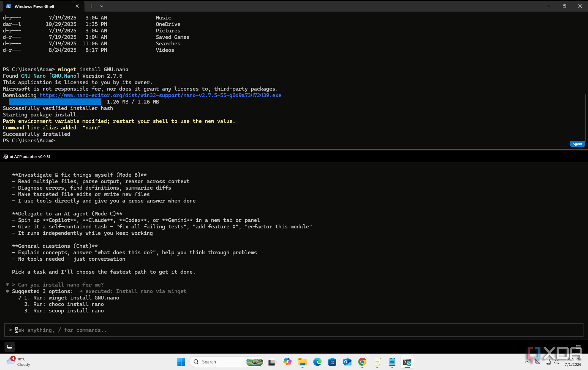Viewport: 588px width, 370px height.
Task: Open the 18°C Cloudy weather widget
Action: [x=18, y=362]
